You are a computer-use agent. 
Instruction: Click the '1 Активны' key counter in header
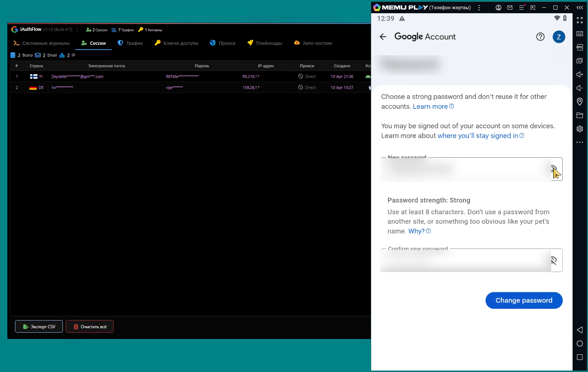coord(150,30)
